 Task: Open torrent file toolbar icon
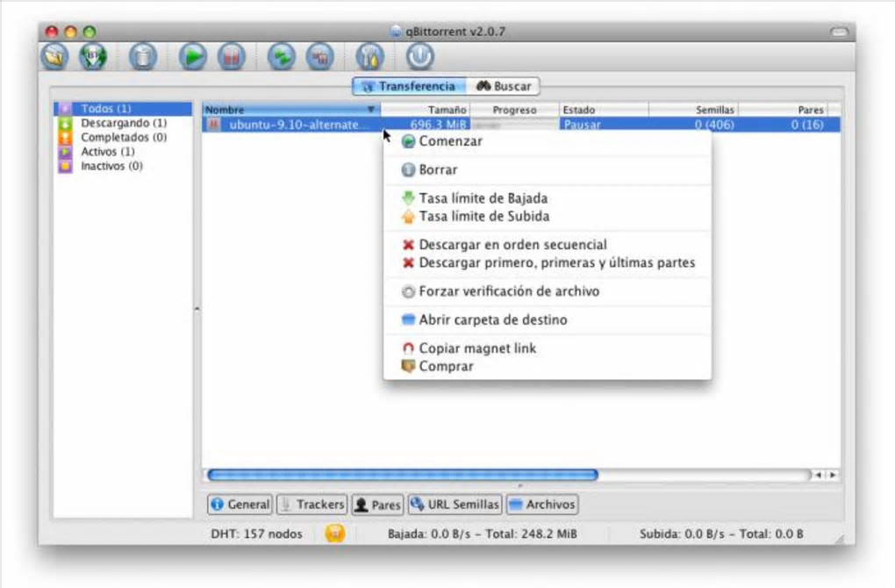pos(55,56)
